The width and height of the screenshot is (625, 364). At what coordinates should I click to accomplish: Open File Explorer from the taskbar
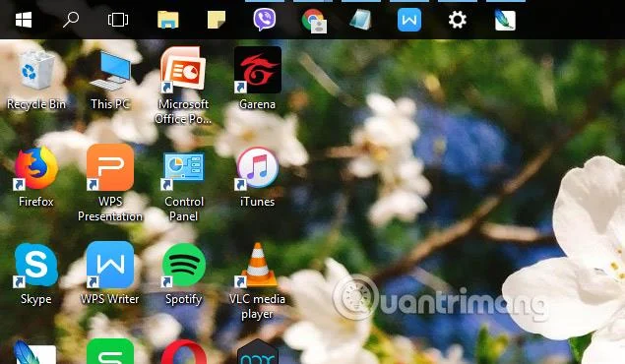tap(167, 20)
